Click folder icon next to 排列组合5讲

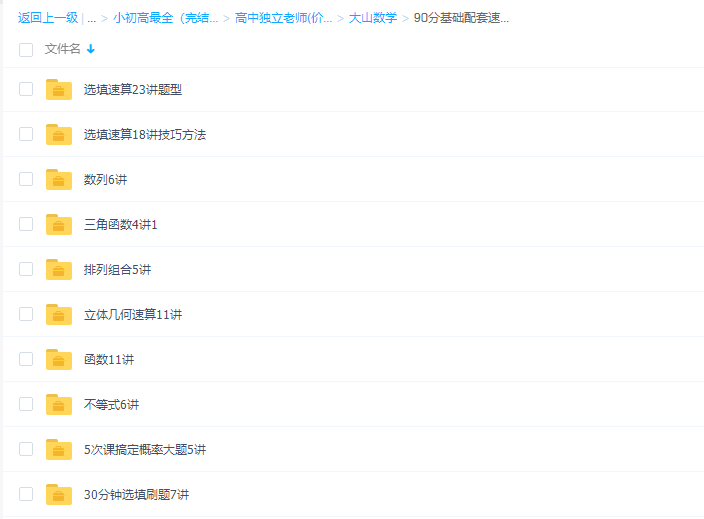(59, 270)
